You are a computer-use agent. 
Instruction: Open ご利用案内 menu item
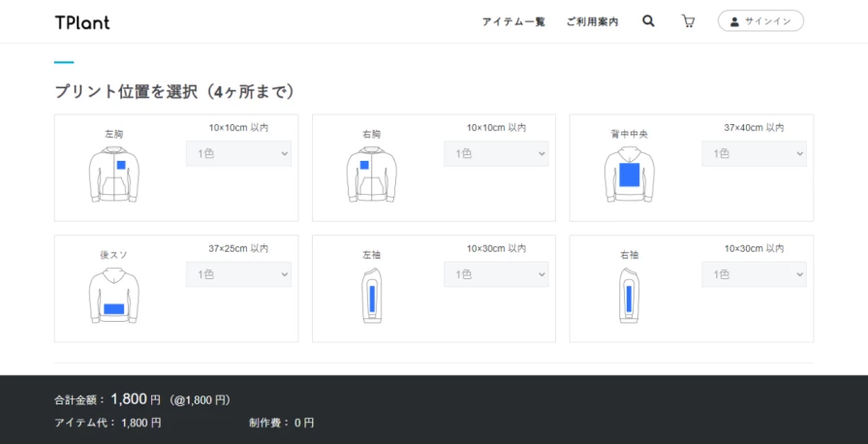(x=592, y=21)
